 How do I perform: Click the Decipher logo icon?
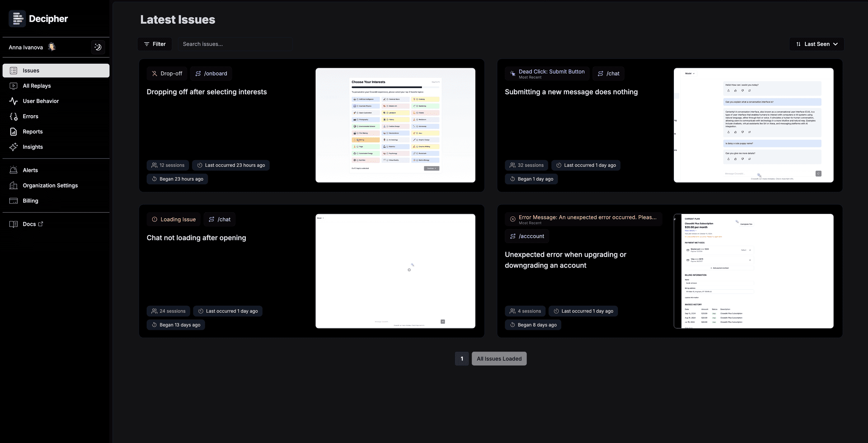point(17,18)
